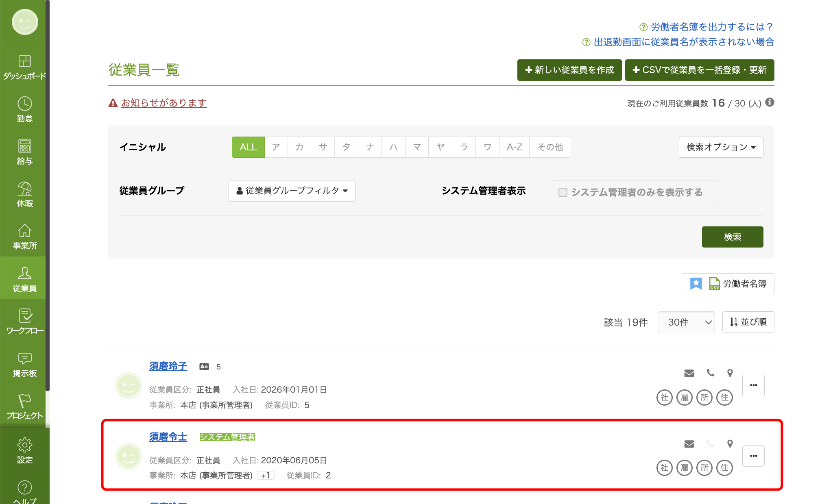Open the 並び順 sort order menu
The width and height of the screenshot is (833, 504).
748,322
